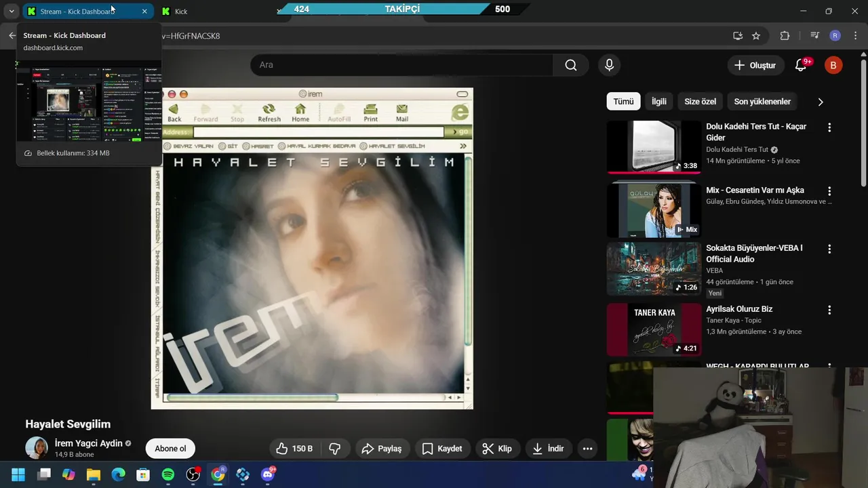
Task: Open Dolu Kadehi Ters Tut video thumbnail
Action: 654,147
